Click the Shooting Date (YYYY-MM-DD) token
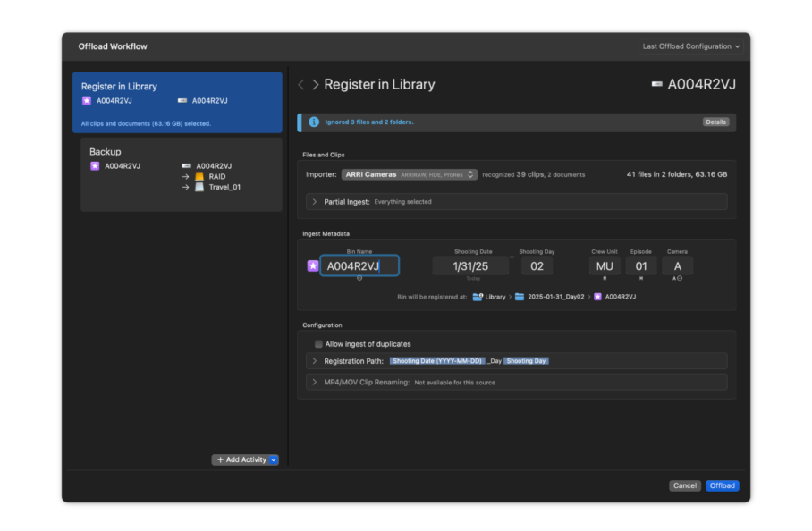 point(437,361)
